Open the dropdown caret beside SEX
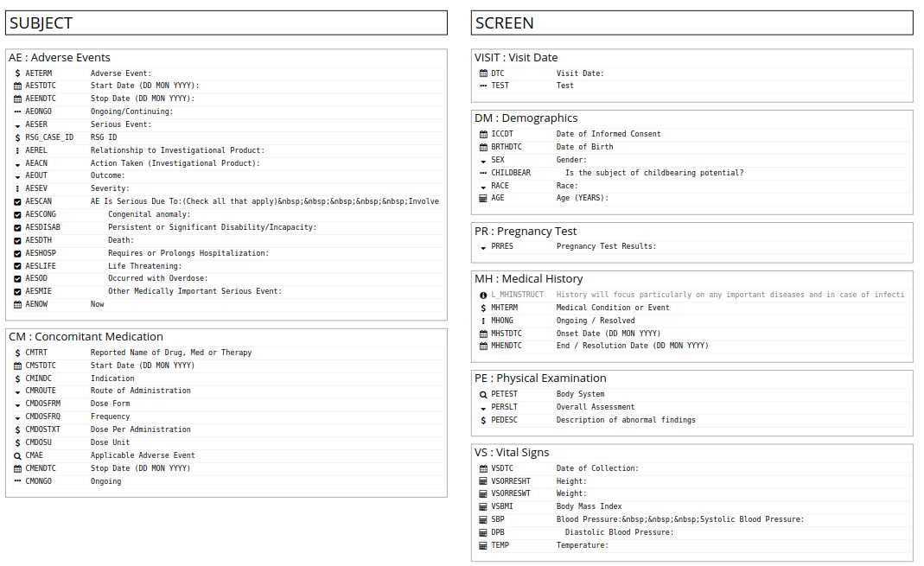 483,162
